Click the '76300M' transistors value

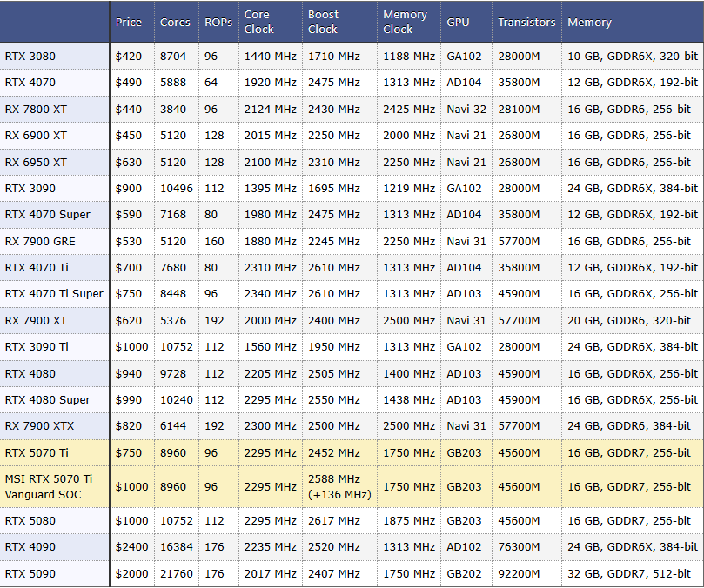coord(519,547)
